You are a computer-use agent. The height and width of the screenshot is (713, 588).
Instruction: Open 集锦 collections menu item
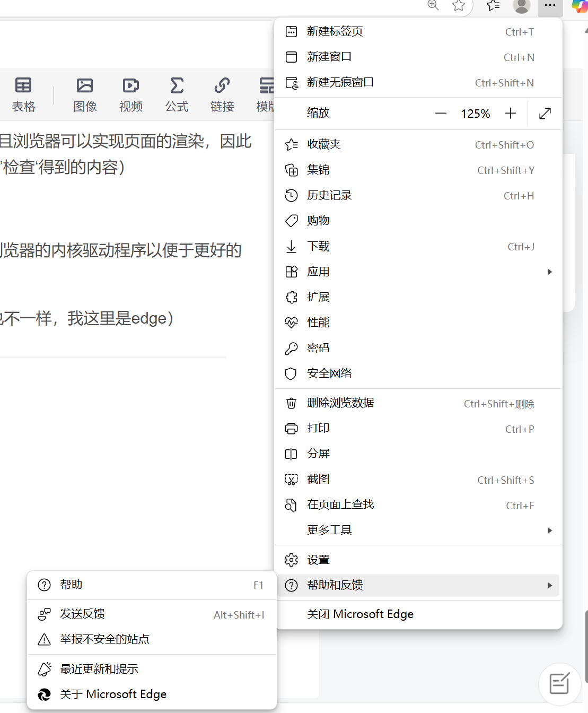pyautogui.click(x=418, y=170)
